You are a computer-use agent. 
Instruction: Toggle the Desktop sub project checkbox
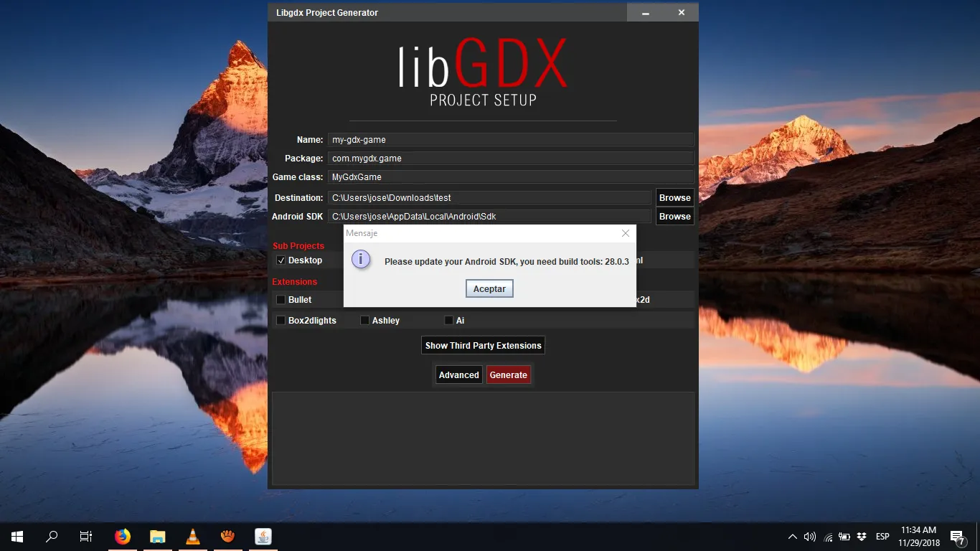point(281,260)
